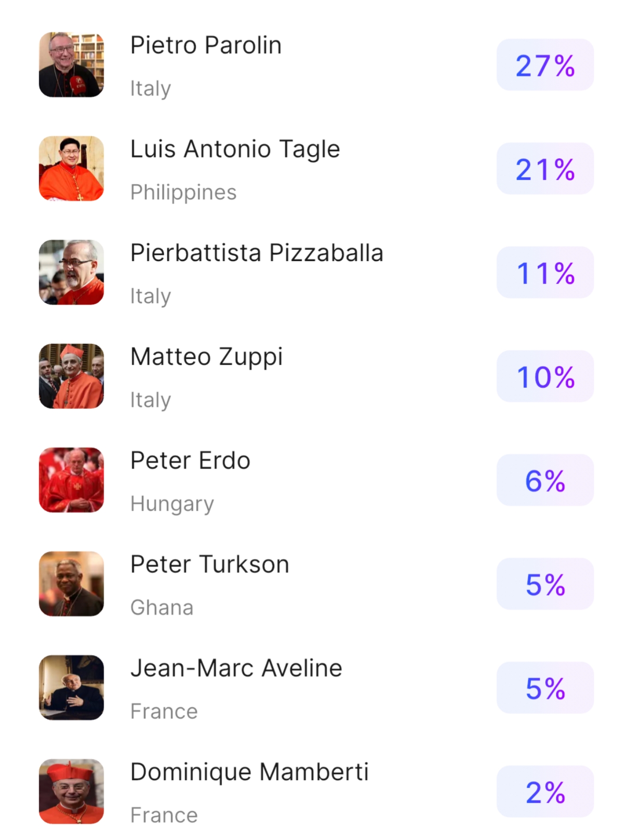Tap the 6% percentage badge
633x840 pixels.
point(545,481)
